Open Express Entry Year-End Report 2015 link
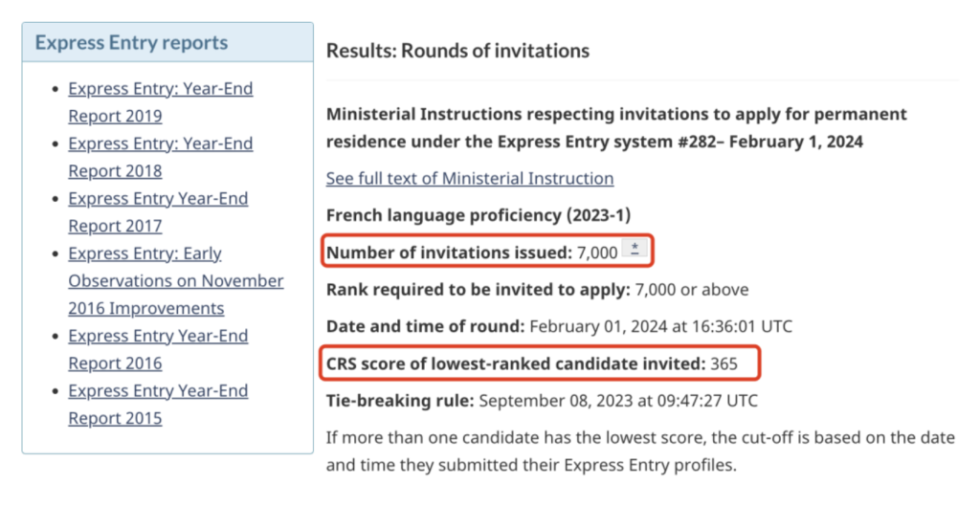The width and height of the screenshot is (980, 506). point(158,405)
